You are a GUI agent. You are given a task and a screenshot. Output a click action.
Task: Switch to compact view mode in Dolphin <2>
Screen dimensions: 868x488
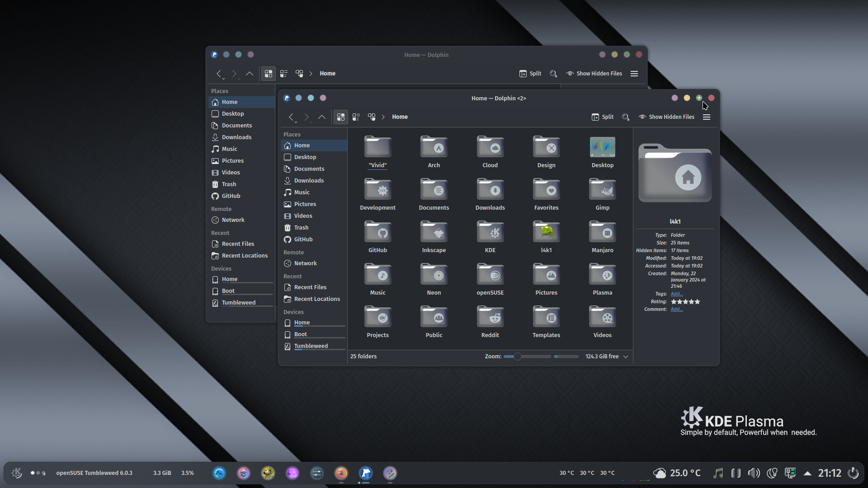tap(356, 117)
